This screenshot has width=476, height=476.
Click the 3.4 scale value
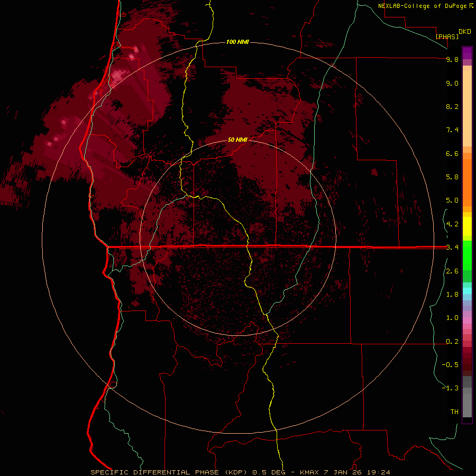(x=452, y=248)
